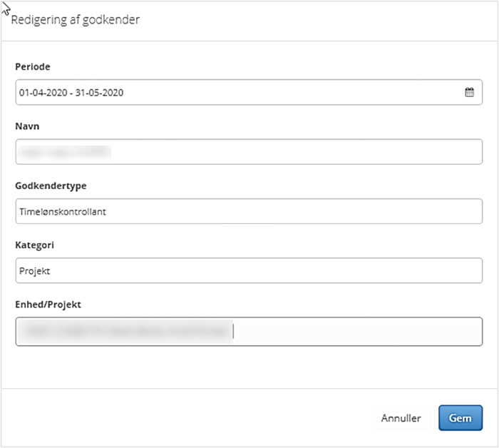Click the 01-04-2020 - 31-05-2020 date text
The image size is (499, 448).
71,92
